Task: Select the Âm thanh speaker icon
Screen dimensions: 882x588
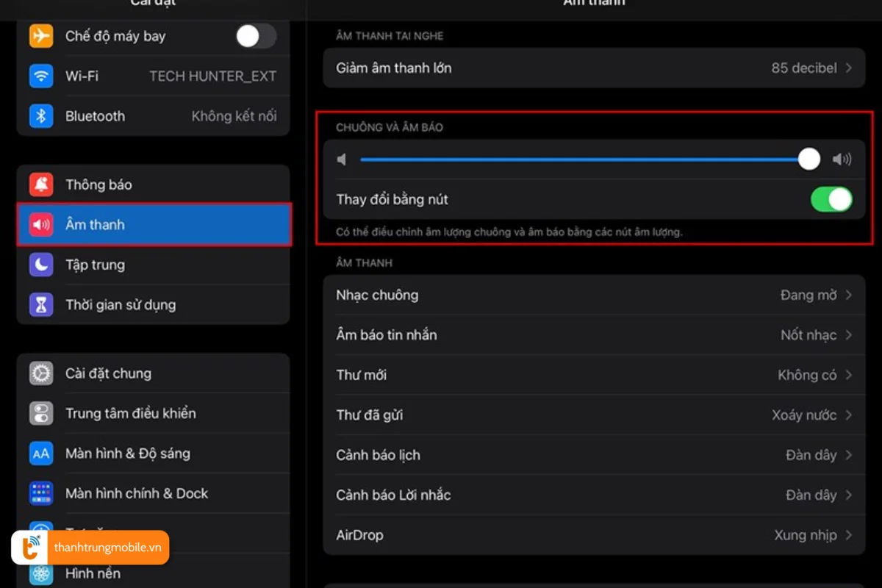Action: point(40,224)
